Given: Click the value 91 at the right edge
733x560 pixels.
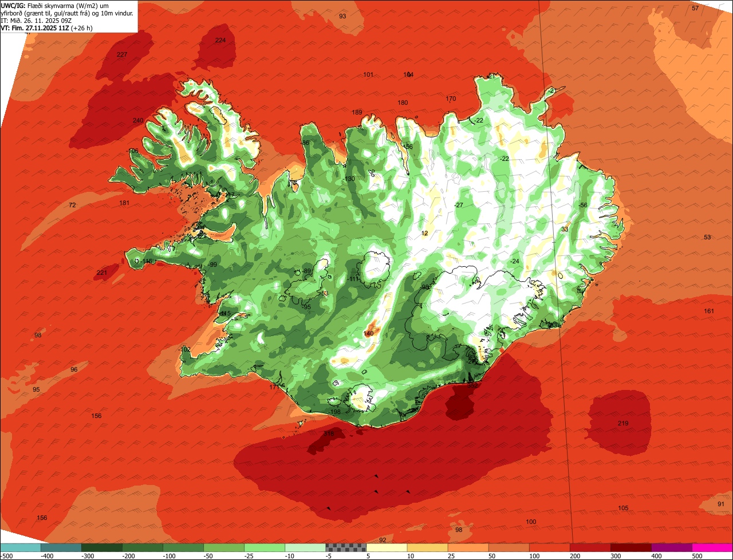Looking at the screenshot, I should tap(721, 504).
